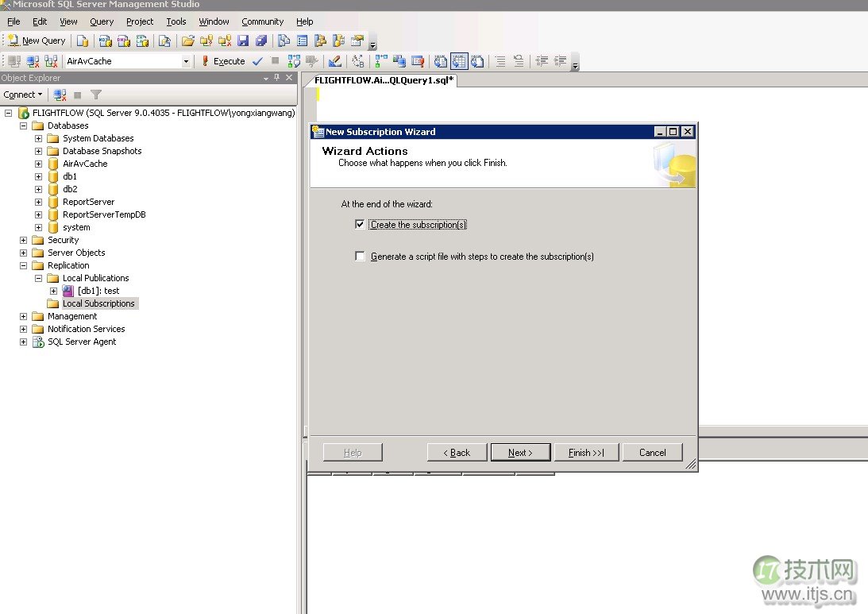Select the Notification Services folder
The width and height of the screenshot is (868, 614).
click(87, 329)
